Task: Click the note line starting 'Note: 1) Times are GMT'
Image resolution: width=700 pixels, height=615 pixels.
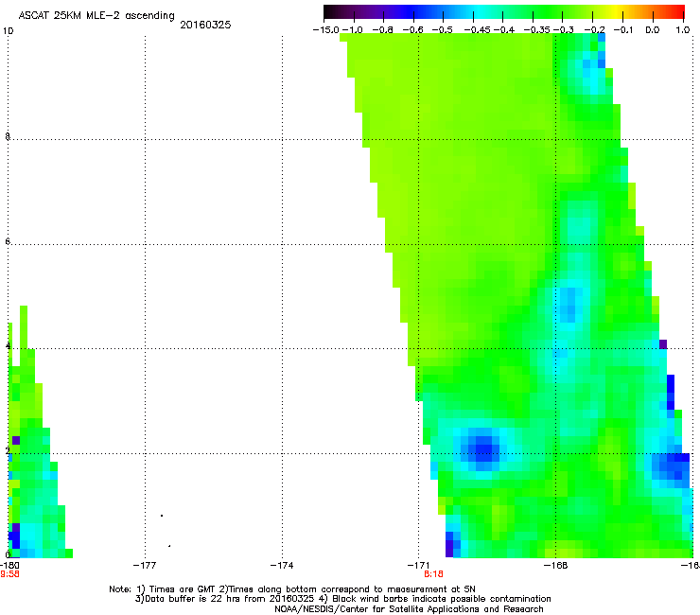Action: (292, 589)
